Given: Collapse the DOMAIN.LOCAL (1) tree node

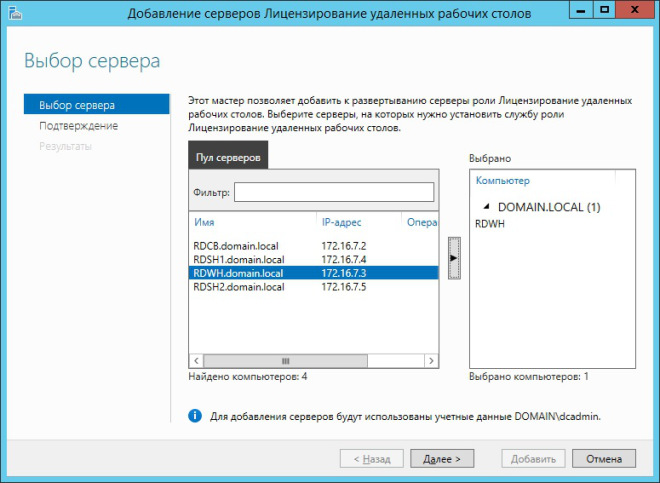Looking at the screenshot, I should coord(486,207).
